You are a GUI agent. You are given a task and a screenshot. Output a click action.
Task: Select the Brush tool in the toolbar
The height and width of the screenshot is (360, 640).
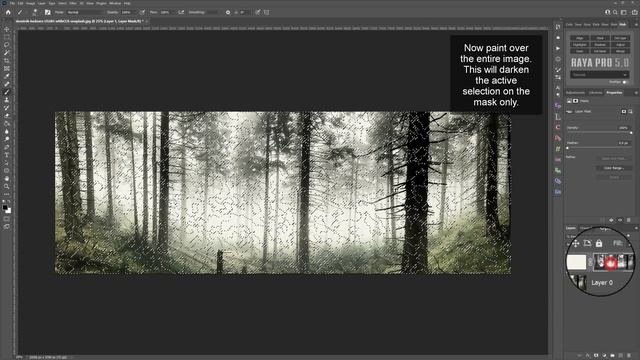7,92
